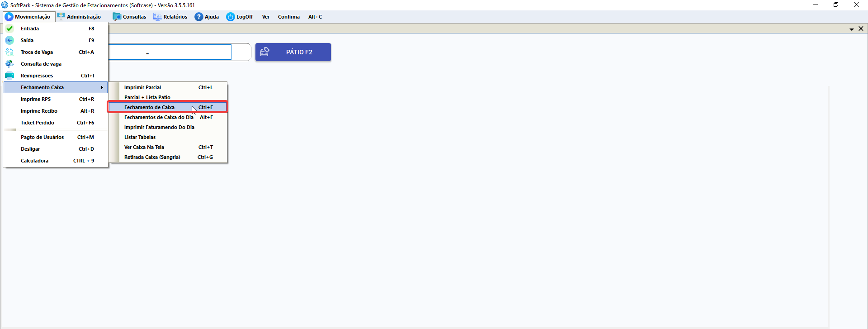Restore down the SoftPark window
The image size is (868, 329).
tap(836, 5)
